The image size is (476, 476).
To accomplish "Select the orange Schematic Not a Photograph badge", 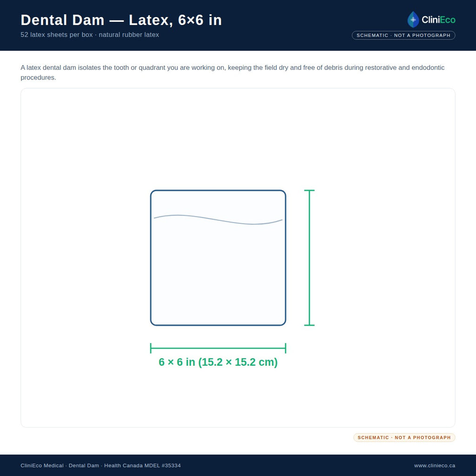I will (x=404, y=437).
